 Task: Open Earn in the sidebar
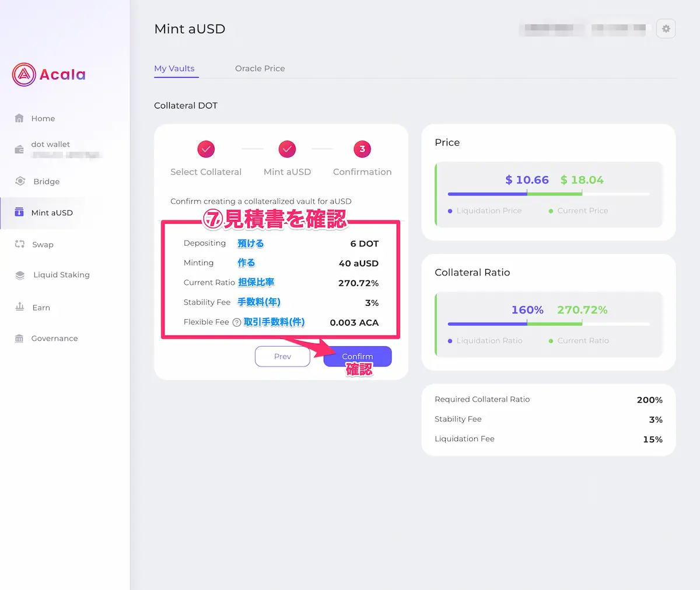(41, 308)
